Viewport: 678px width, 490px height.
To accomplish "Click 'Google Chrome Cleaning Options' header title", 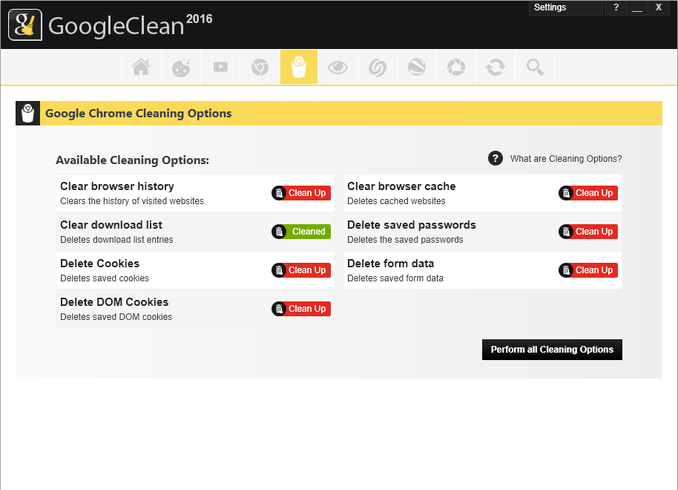I will click(x=138, y=113).
